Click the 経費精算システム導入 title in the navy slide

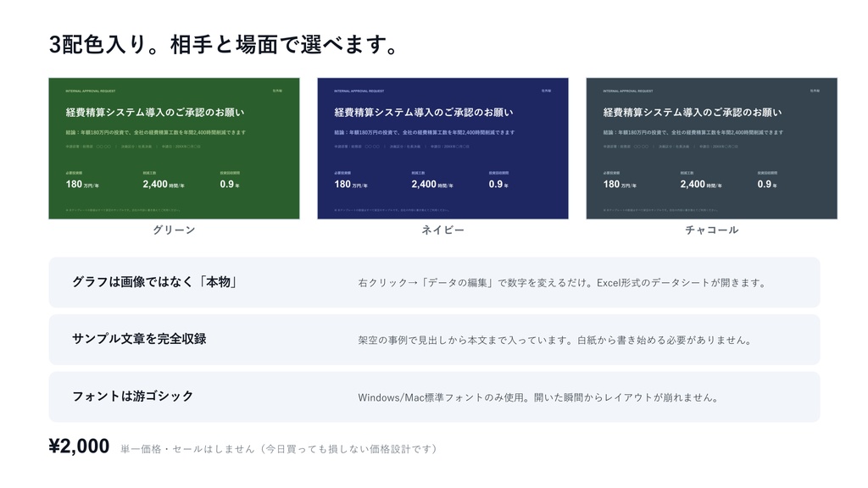click(x=424, y=113)
